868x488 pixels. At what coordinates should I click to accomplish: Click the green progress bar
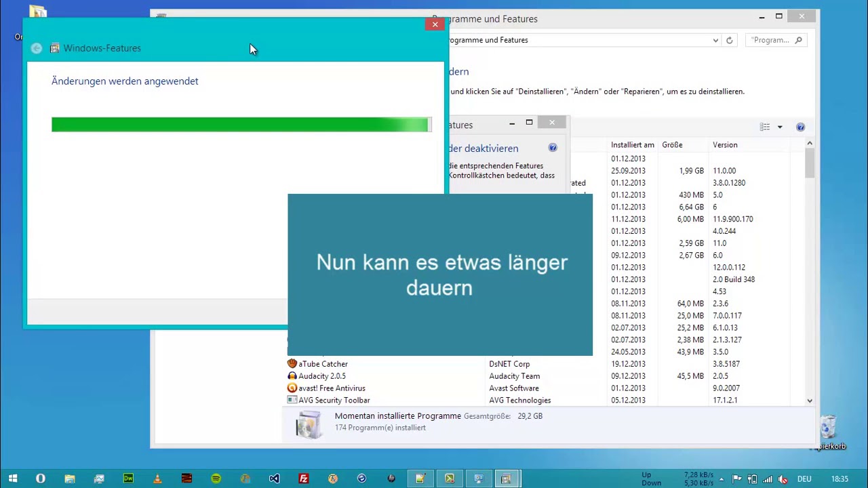coord(240,125)
